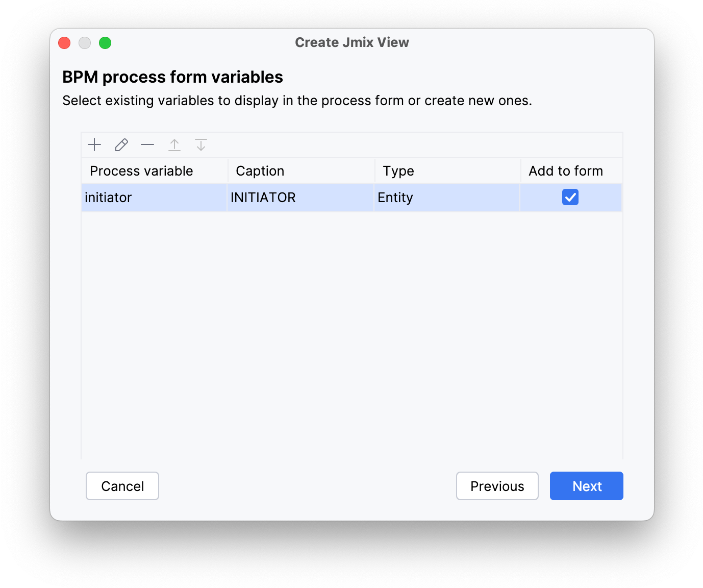Image resolution: width=703 pixels, height=588 pixels.
Task: Close the Create Jmix View dialog
Action: [64, 43]
